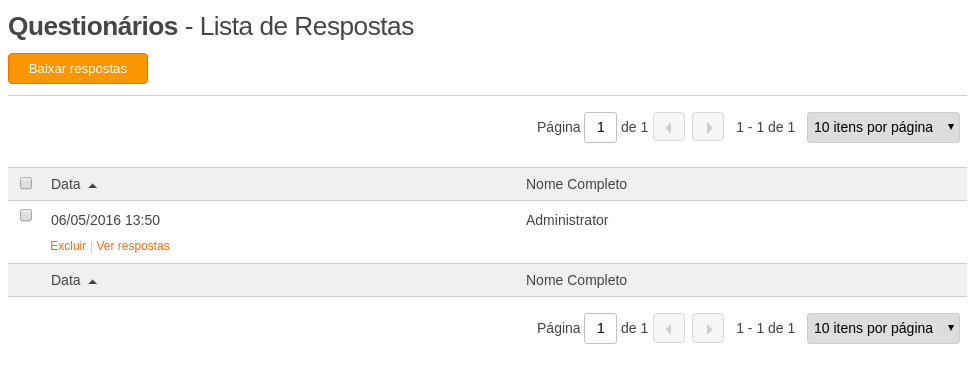Image resolution: width=975 pixels, height=377 pixels.
Task: Click the bottom page number input field
Action: pyautogui.click(x=600, y=328)
